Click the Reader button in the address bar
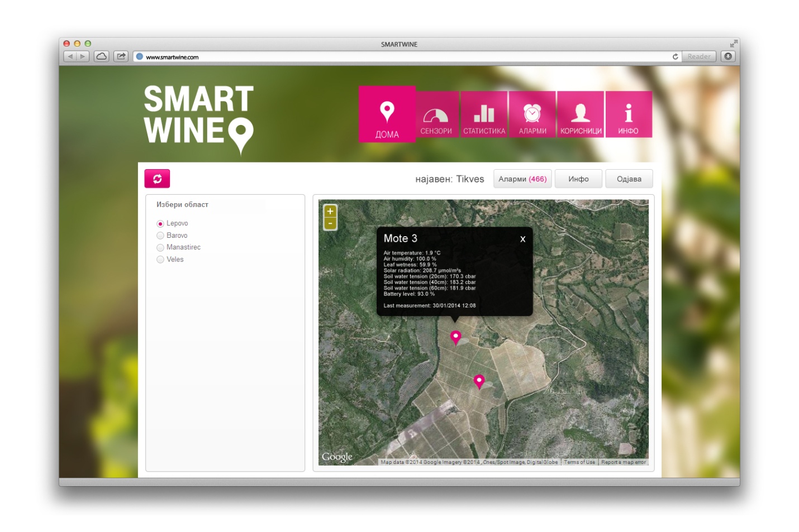Screen dimensions: 799x532 click(x=699, y=56)
